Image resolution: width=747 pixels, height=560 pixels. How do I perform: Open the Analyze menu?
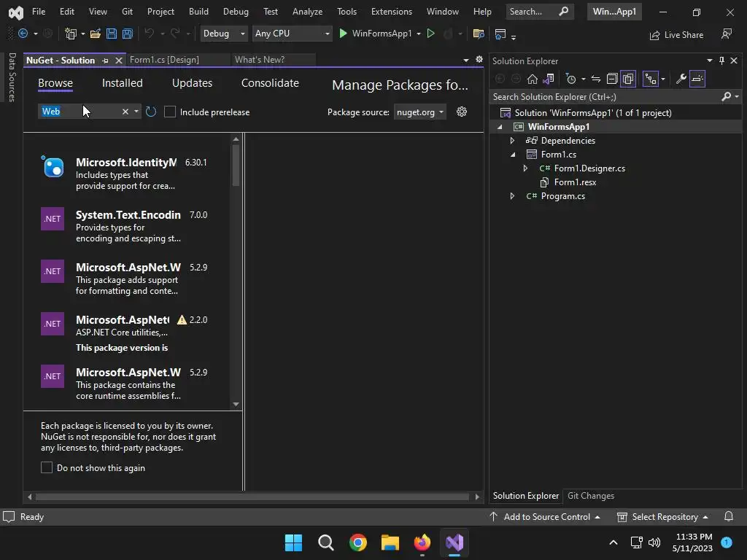[307, 12]
